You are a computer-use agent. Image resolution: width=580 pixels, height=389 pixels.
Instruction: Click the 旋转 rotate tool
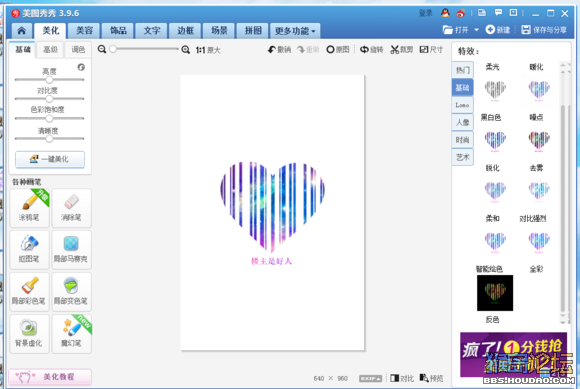[371, 50]
